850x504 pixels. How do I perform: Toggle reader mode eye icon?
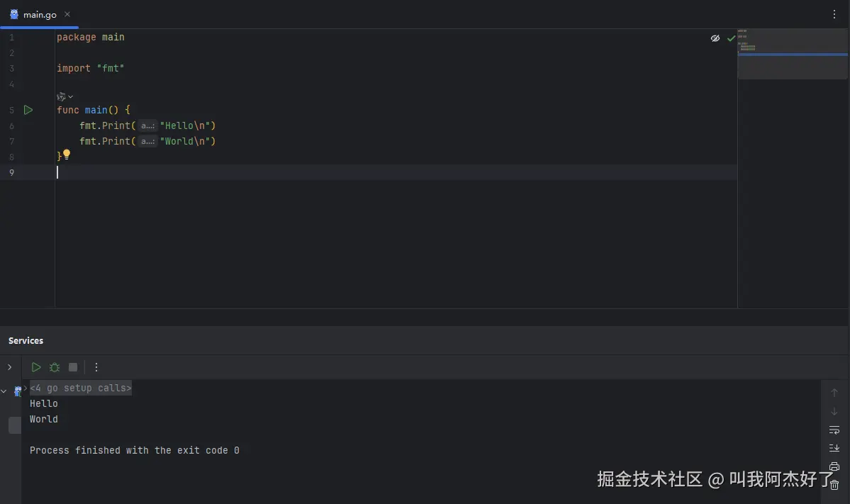[x=715, y=38]
